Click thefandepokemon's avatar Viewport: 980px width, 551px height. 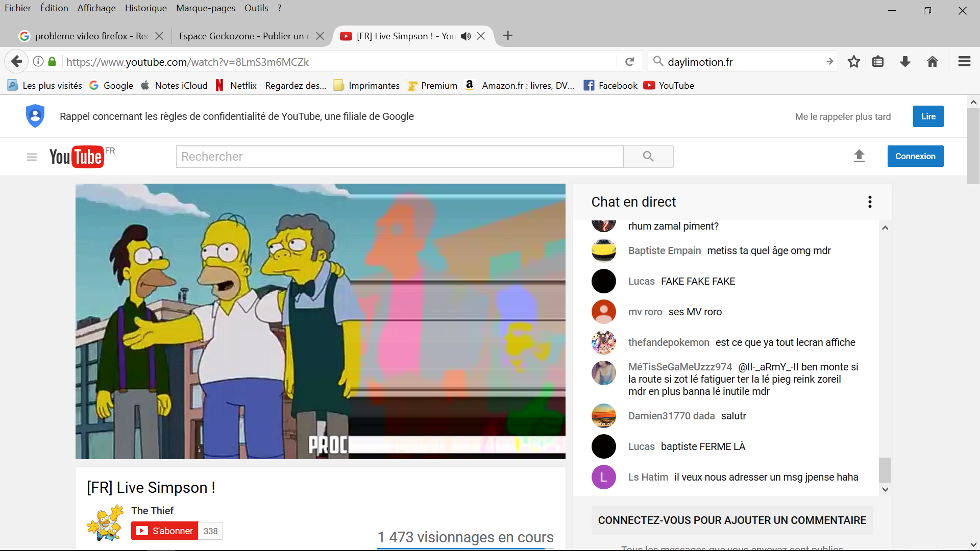(604, 342)
